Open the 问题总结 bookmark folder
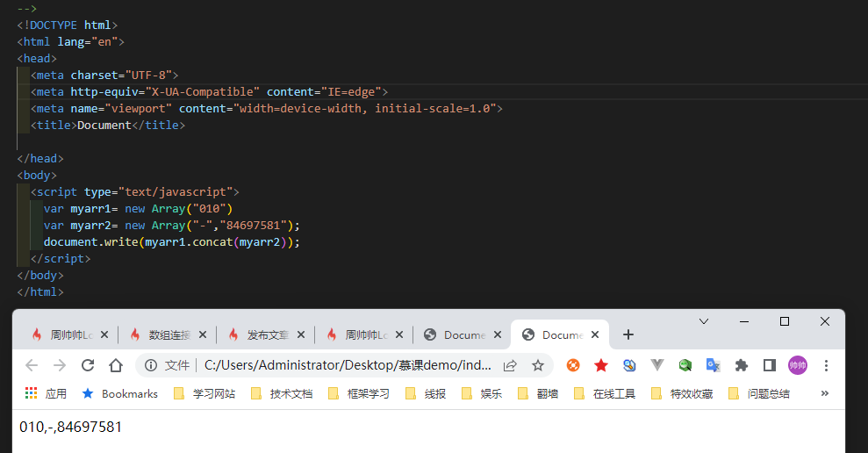Viewport: 868px width, 453px height. coord(759,394)
